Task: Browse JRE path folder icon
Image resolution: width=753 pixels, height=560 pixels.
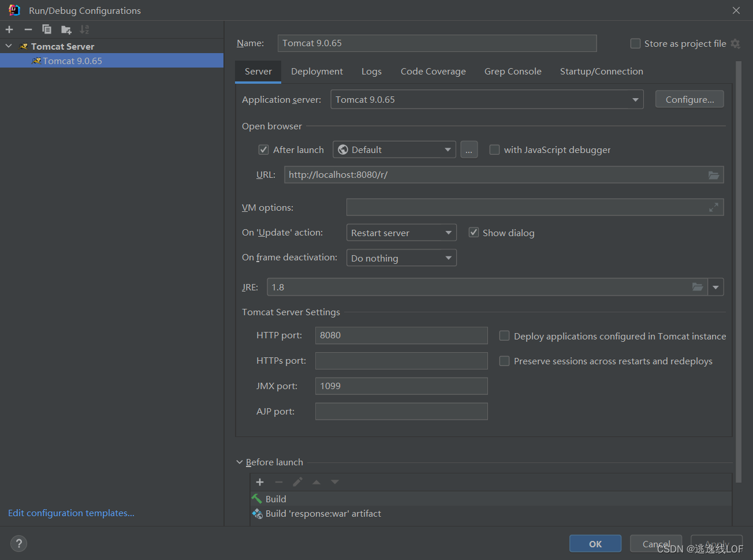Action: point(698,287)
